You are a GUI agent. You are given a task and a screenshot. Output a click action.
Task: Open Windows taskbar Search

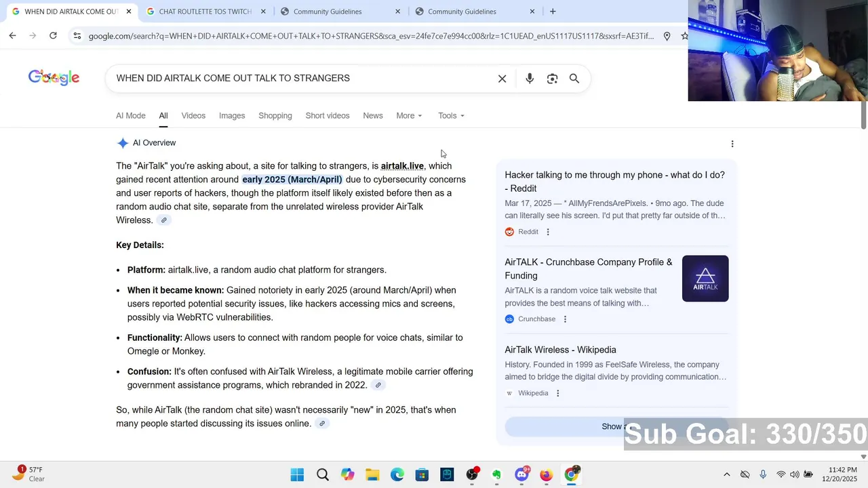pyautogui.click(x=322, y=474)
